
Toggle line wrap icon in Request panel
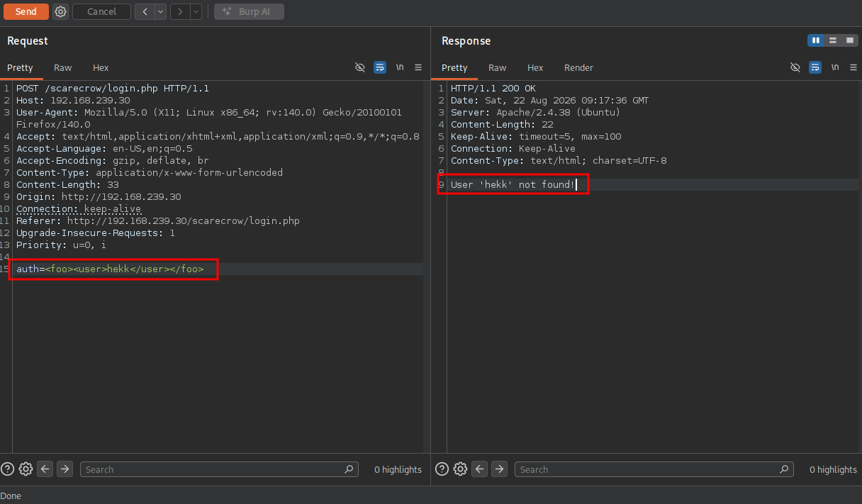point(380,67)
